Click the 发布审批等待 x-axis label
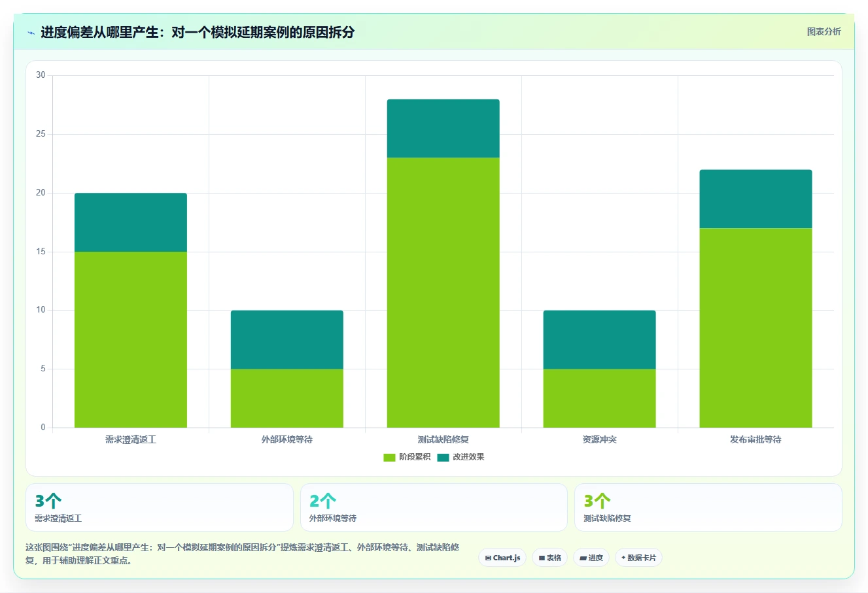Screen dimensions: 868x593 click(x=756, y=439)
